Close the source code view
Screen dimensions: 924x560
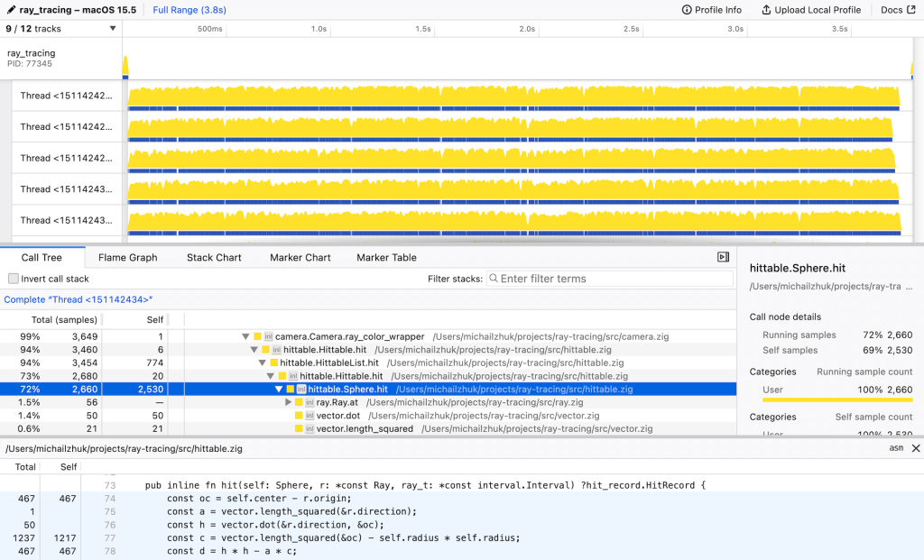point(916,448)
